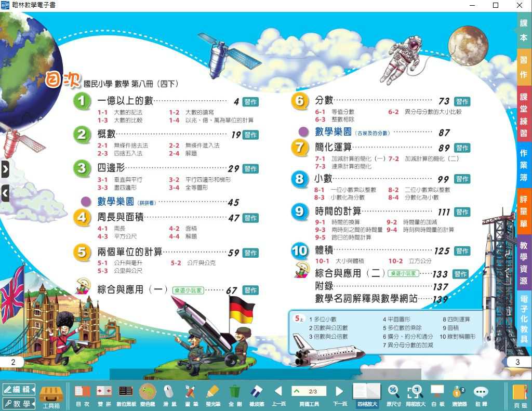Open the 教學資源 side tab
This screenshot has width=532, height=411.
tap(524, 263)
